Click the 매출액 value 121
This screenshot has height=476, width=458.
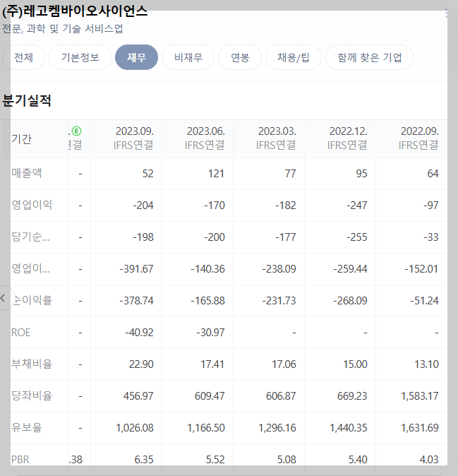(216, 174)
